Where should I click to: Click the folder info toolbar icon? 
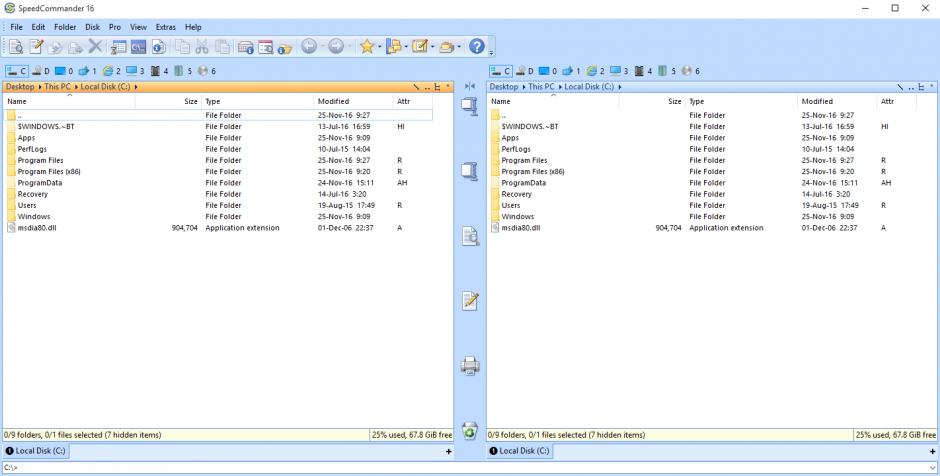click(x=285, y=47)
